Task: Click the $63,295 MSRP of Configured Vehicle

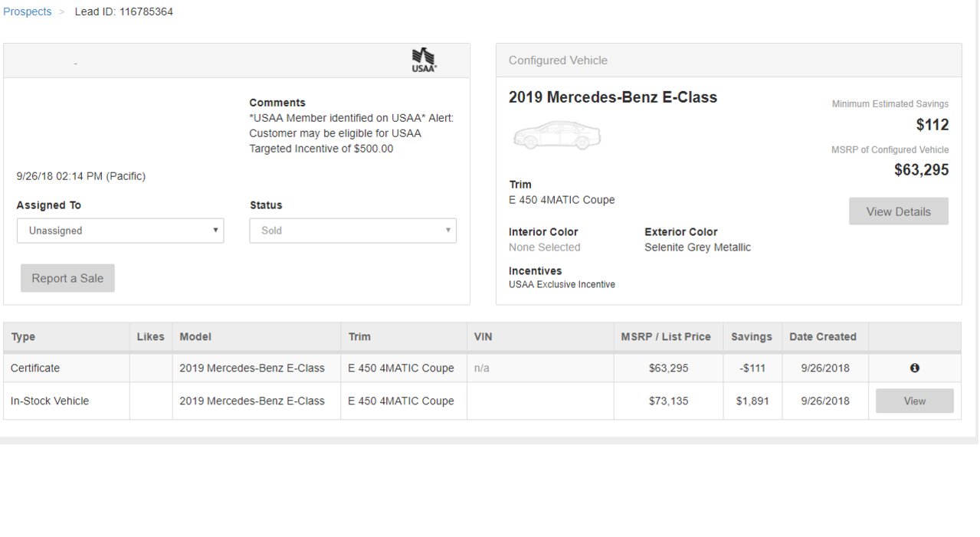Action: point(922,170)
